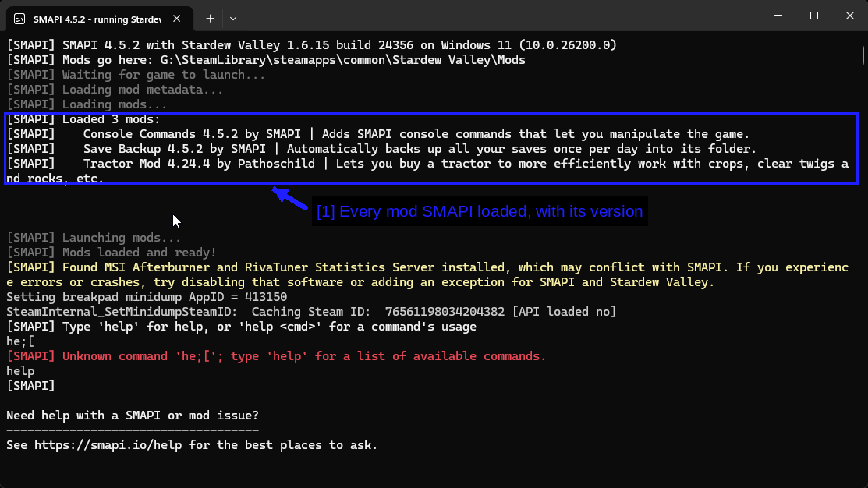Viewport: 868px width, 488px height.
Task: Close the terminal window
Action: point(850,16)
